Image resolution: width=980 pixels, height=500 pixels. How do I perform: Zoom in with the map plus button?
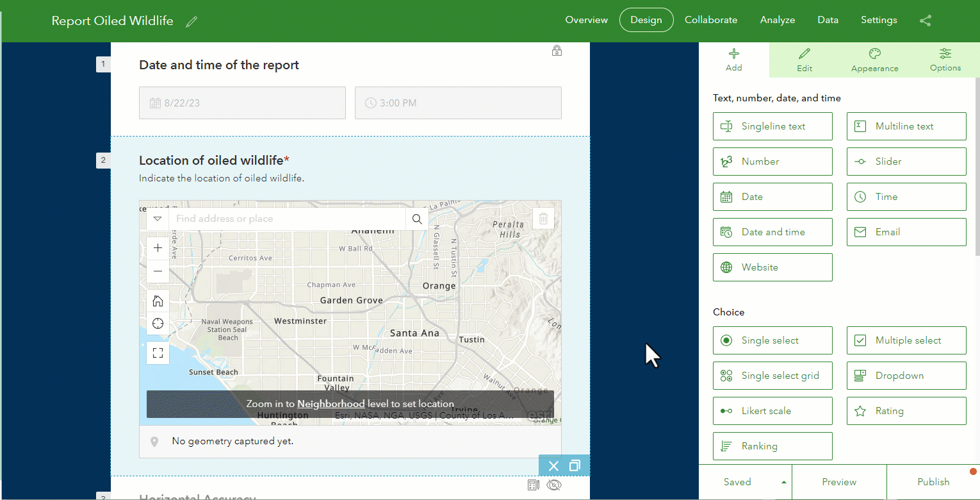158,247
